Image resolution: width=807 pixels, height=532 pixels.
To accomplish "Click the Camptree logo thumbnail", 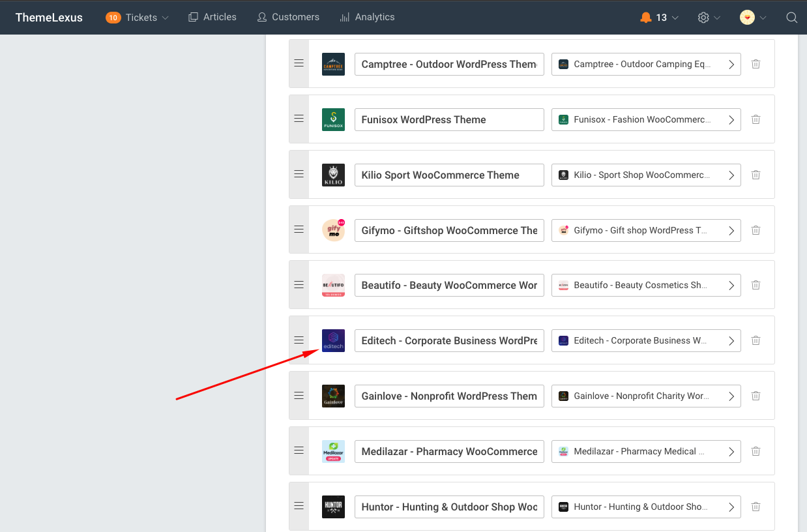I will (333, 64).
